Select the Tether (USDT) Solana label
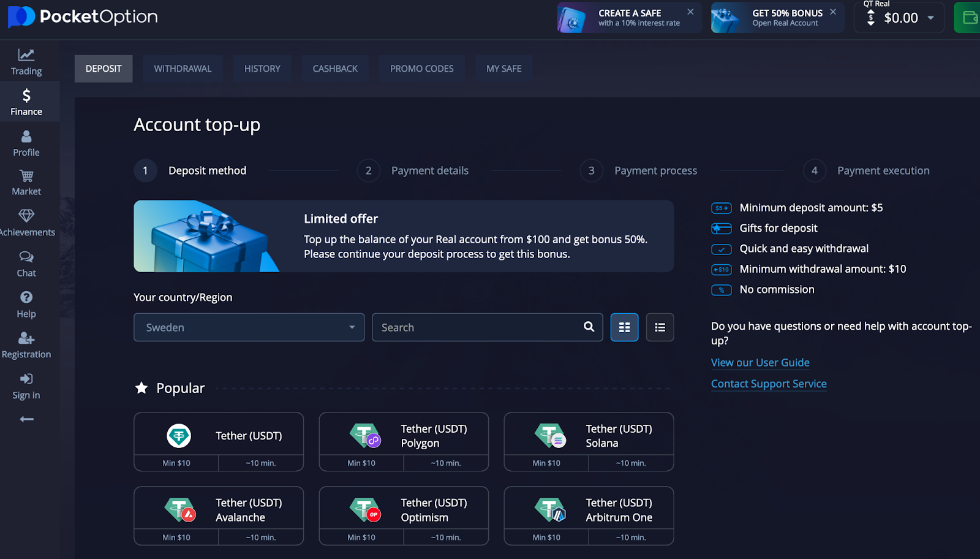Screen dimensions: 980x559 [619, 436]
